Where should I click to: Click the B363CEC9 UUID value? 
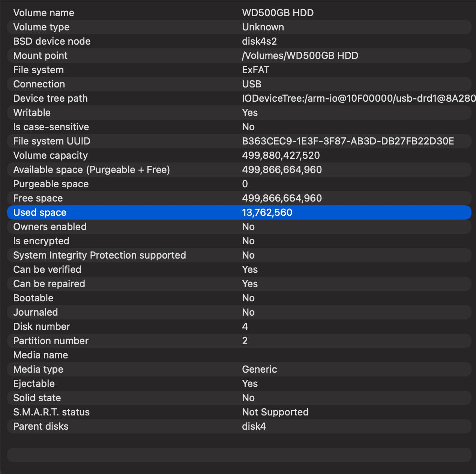[x=348, y=141]
